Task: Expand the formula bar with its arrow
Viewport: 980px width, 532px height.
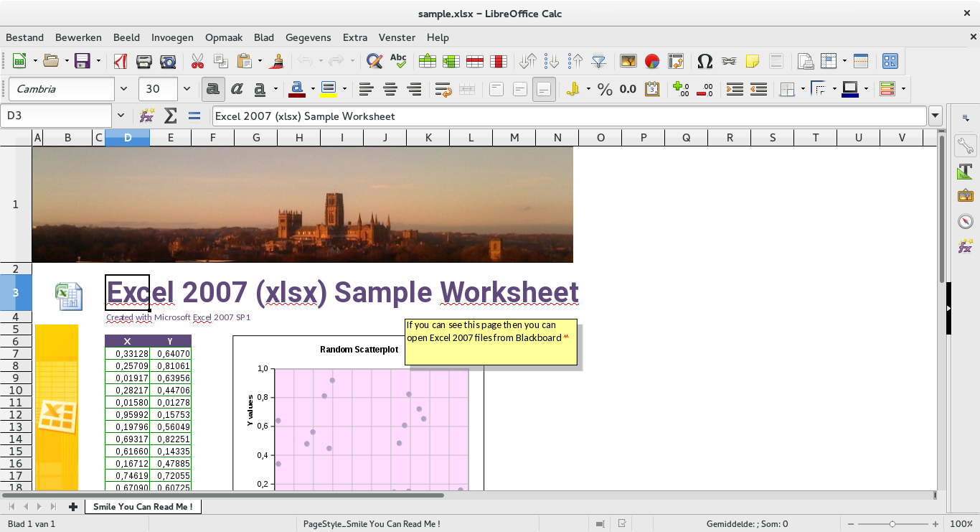Action: 935,116
